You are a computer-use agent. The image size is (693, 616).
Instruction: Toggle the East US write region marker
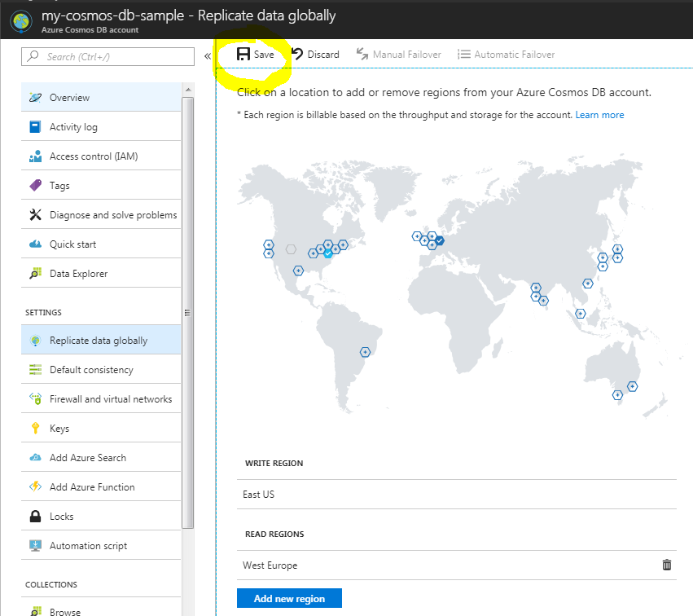click(328, 253)
